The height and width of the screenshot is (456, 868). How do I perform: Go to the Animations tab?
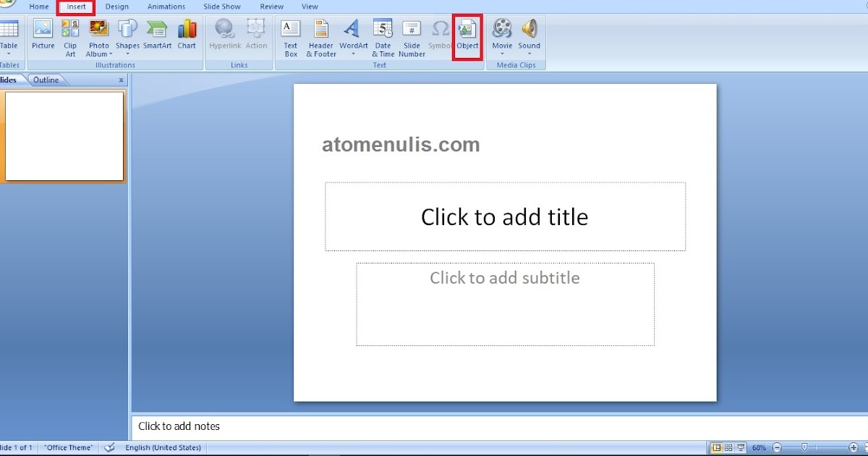166,7
